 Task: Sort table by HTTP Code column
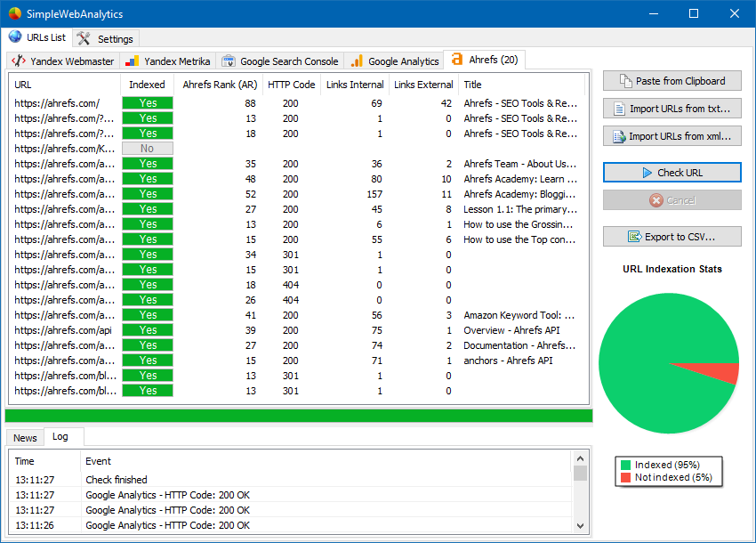(x=292, y=85)
